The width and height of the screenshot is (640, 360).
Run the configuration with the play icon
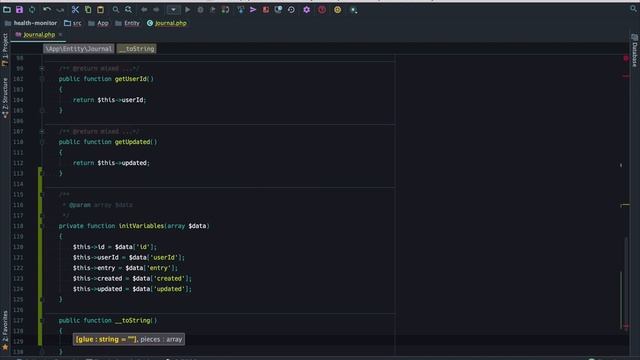pyautogui.click(x=187, y=9)
